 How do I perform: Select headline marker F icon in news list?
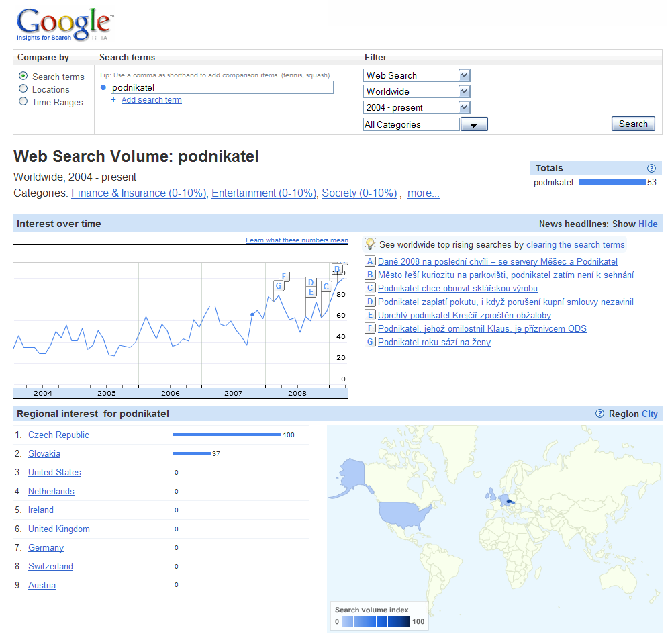370,328
